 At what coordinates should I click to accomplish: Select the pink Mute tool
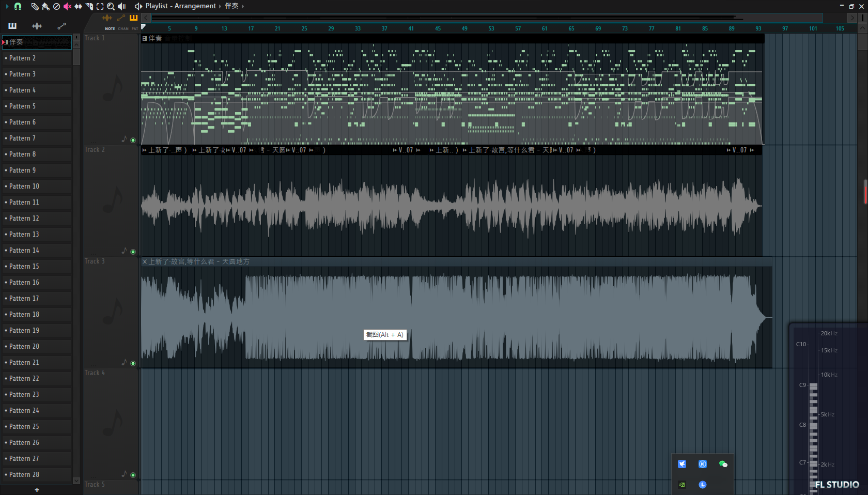pos(67,6)
